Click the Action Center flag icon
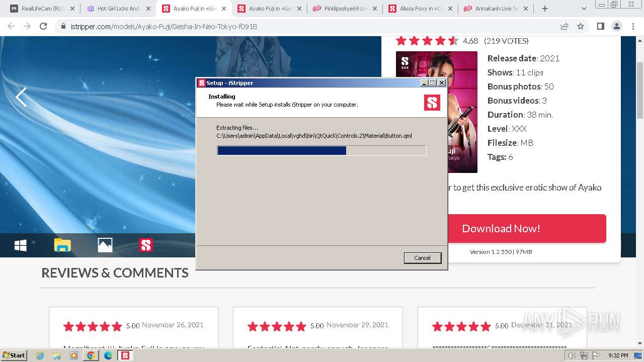 click(596, 355)
